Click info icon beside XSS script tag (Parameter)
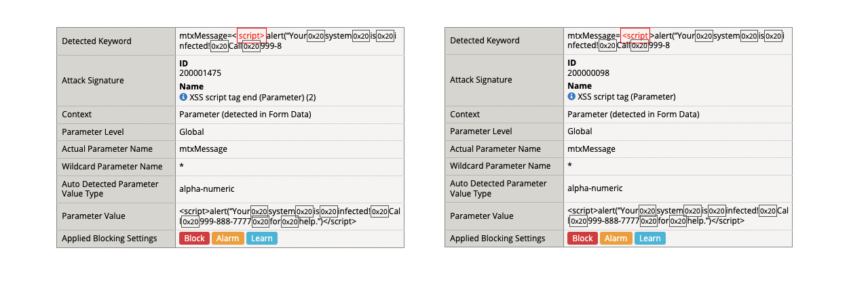The image size is (868, 286). pos(571,97)
